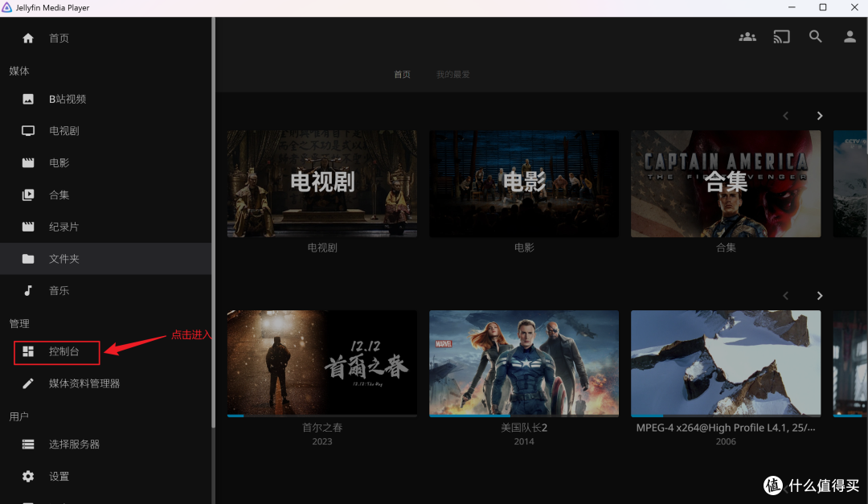Next page arrow of media libraries row
868x504 pixels.
tap(820, 116)
